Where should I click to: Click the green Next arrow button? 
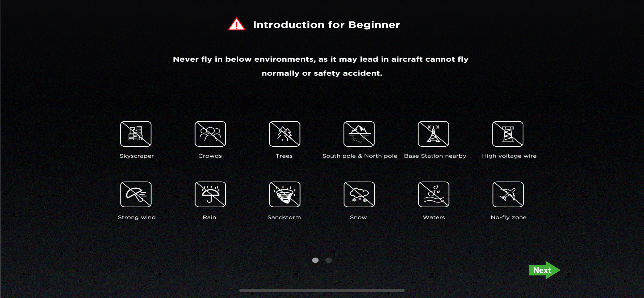click(545, 270)
